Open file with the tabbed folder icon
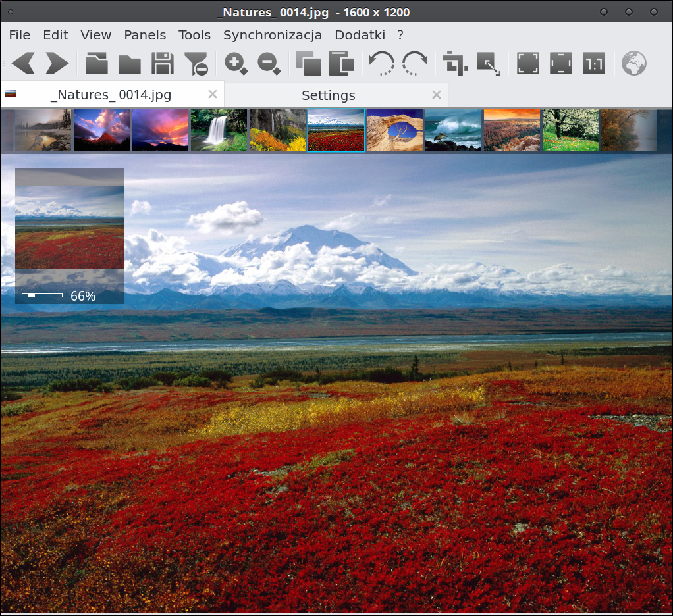Image resolution: width=673 pixels, height=616 pixels. pyautogui.click(x=97, y=63)
